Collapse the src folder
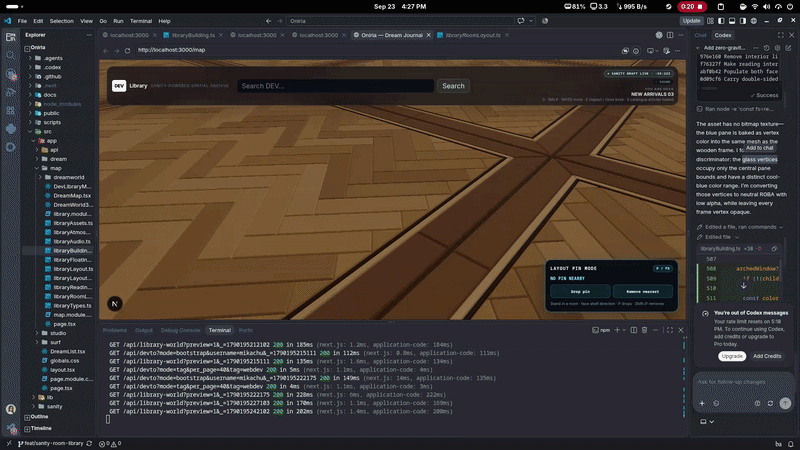This screenshot has width=800, height=450. [x=31, y=132]
